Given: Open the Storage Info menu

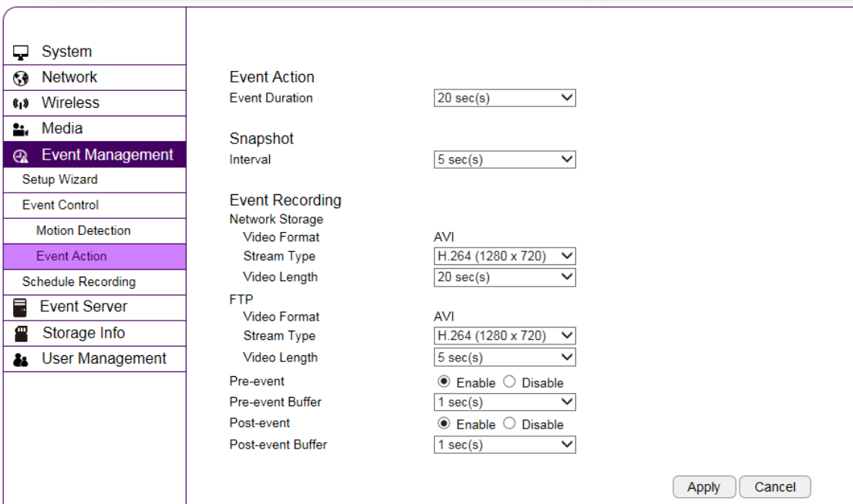Looking at the screenshot, I should (95, 333).
